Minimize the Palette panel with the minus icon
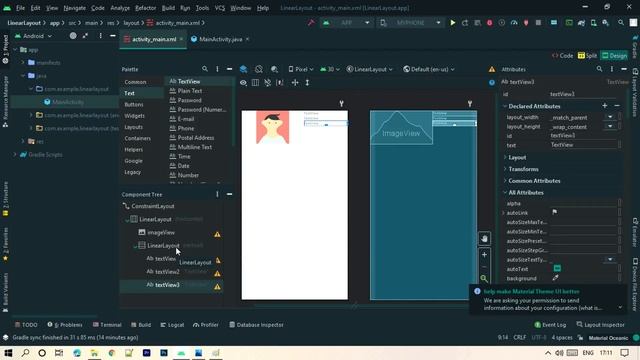 tap(229, 69)
